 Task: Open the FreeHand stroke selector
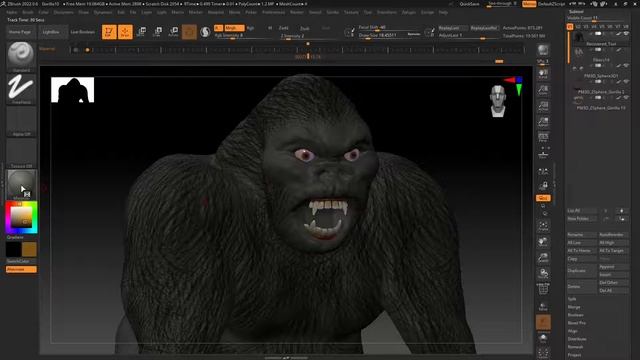tap(21, 89)
